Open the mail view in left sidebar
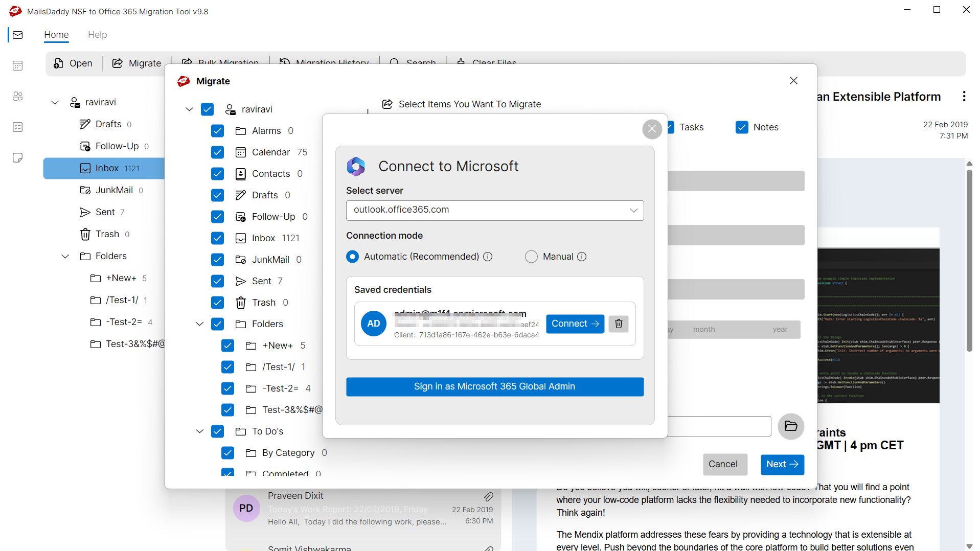 tap(18, 35)
